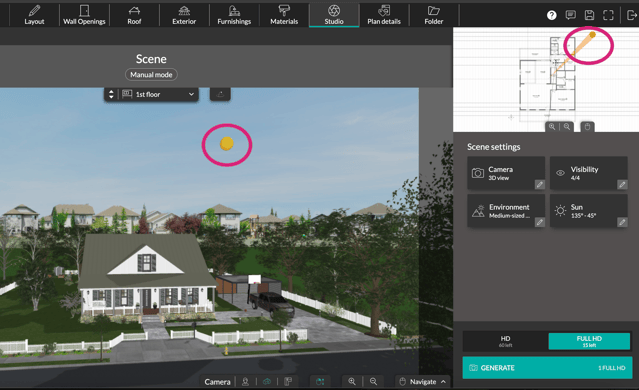Zoom out on the floor plan minimap
The width and height of the screenshot is (639, 390).
pos(567,127)
